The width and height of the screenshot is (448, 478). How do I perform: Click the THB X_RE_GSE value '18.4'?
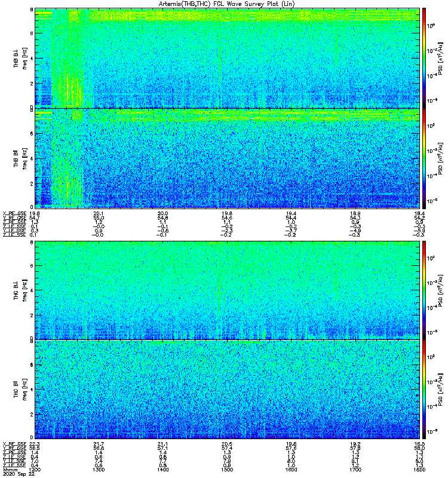[419, 213]
